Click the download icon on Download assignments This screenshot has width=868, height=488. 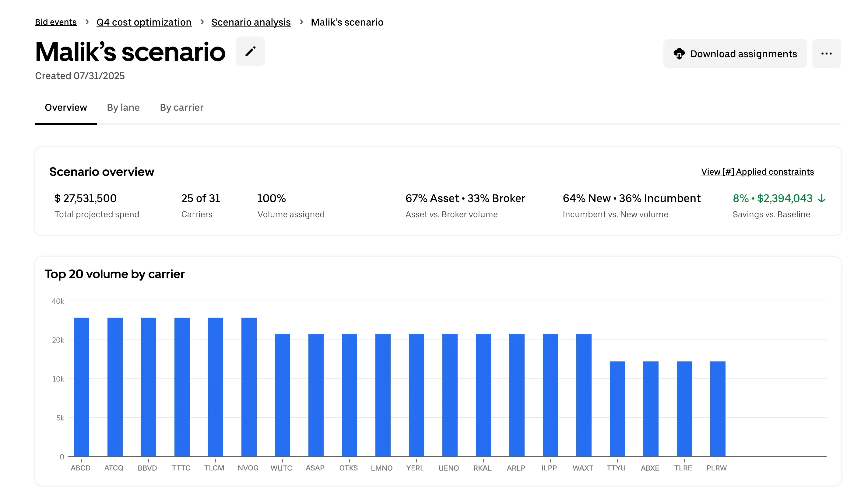click(x=680, y=53)
